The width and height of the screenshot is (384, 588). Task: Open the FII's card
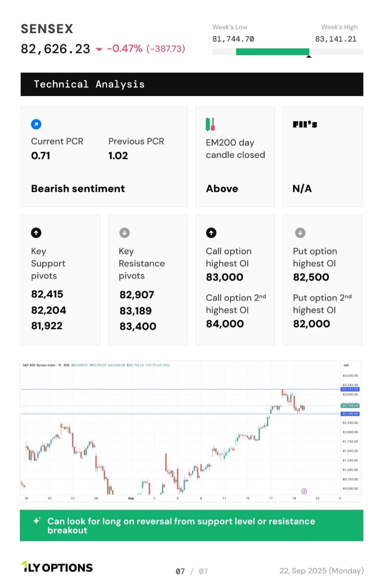(x=322, y=157)
